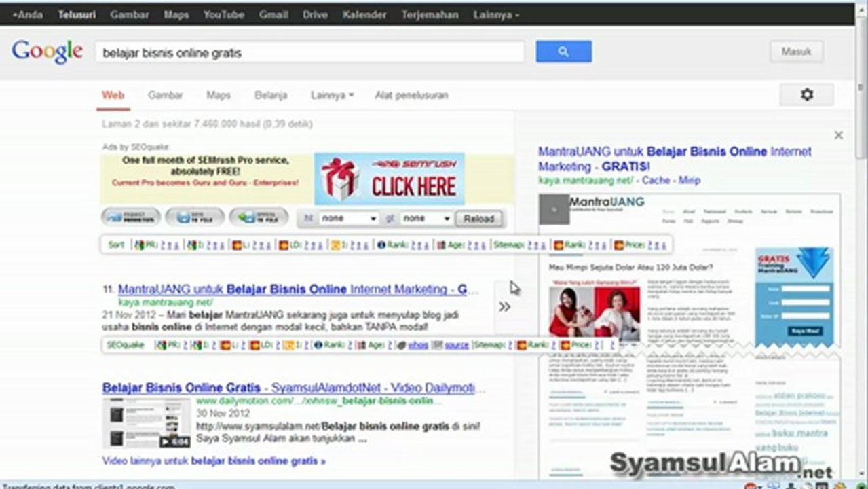Viewport: 868px width, 489px height.
Task: Click the Price icon in Sort bar
Action: (x=618, y=245)
